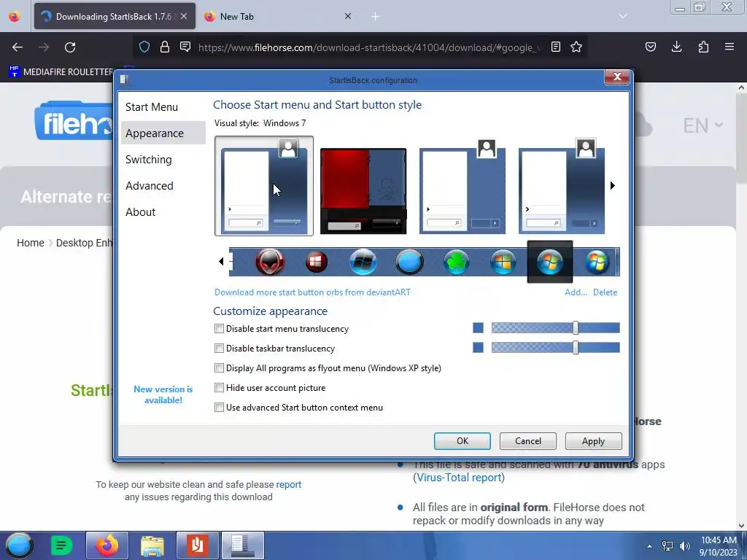The height and width of the screenshot is (560, 747).
Task: Pick the highlighted Windows 7 orb in dark box
Action: point(550,262)
